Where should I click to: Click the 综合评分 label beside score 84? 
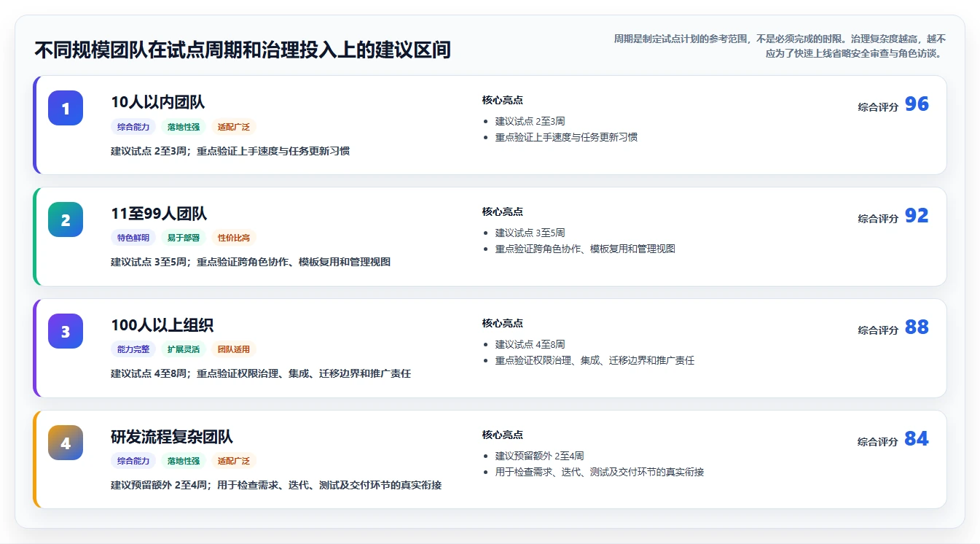click(878, 442)
